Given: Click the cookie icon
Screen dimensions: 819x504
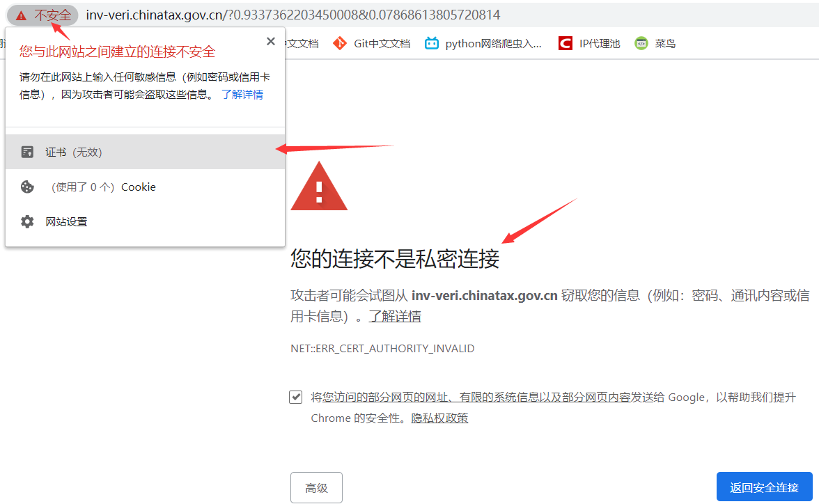Looking at the screenshot, I should click(x=27, y=187).
